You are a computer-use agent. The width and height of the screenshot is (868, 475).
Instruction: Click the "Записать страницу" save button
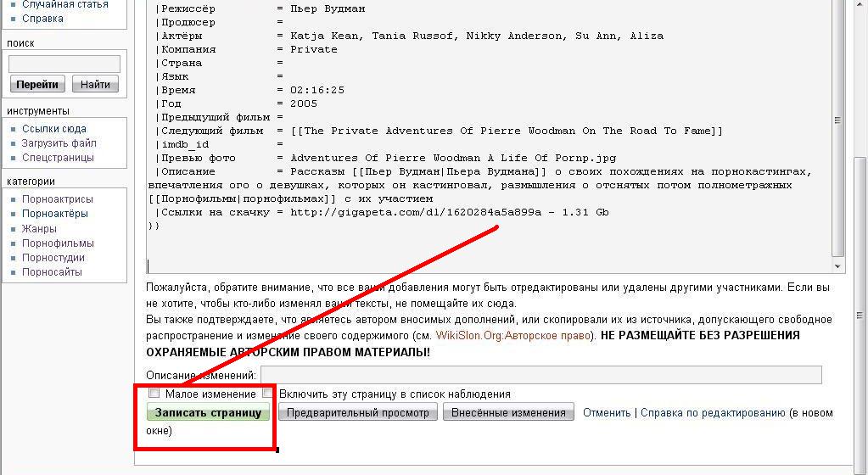point(208,413)
